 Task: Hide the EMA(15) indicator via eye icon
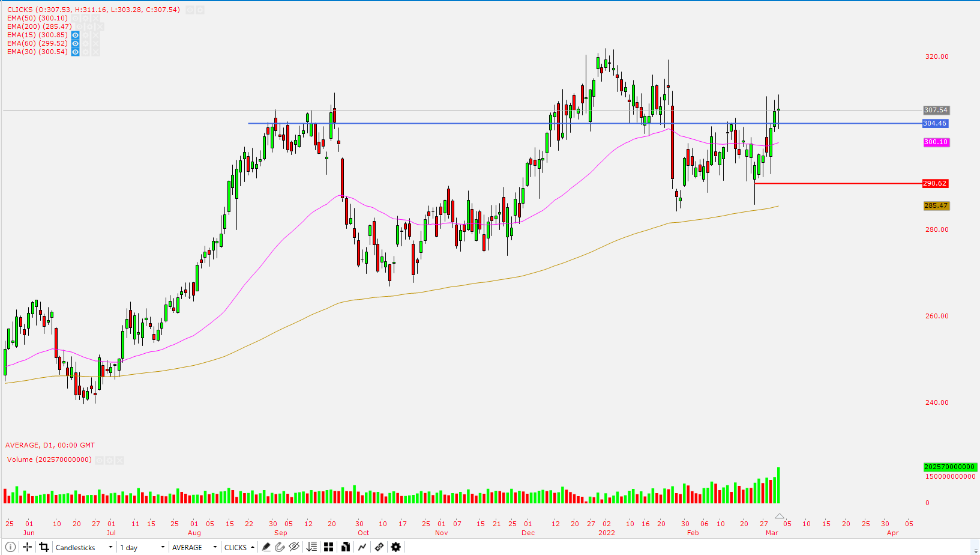coord(75,35)
